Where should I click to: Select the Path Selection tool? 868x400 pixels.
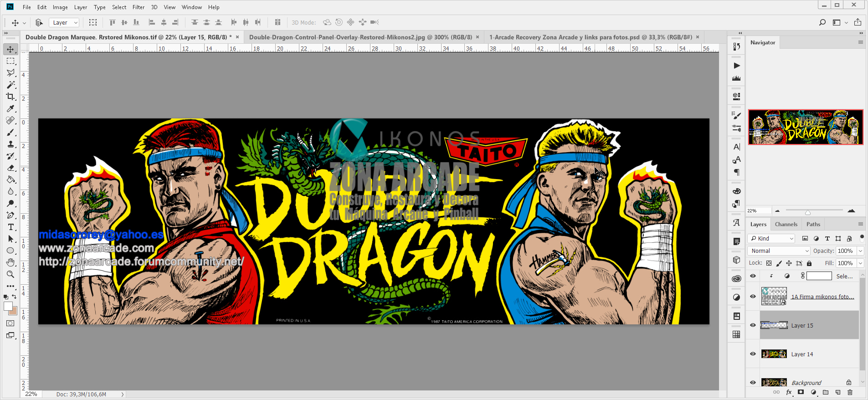tap(10, 239)
